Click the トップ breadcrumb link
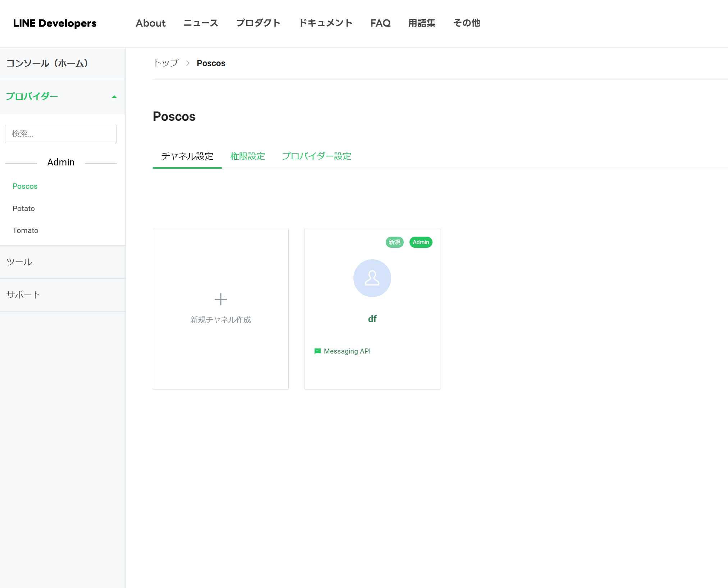 pos(166,63)
